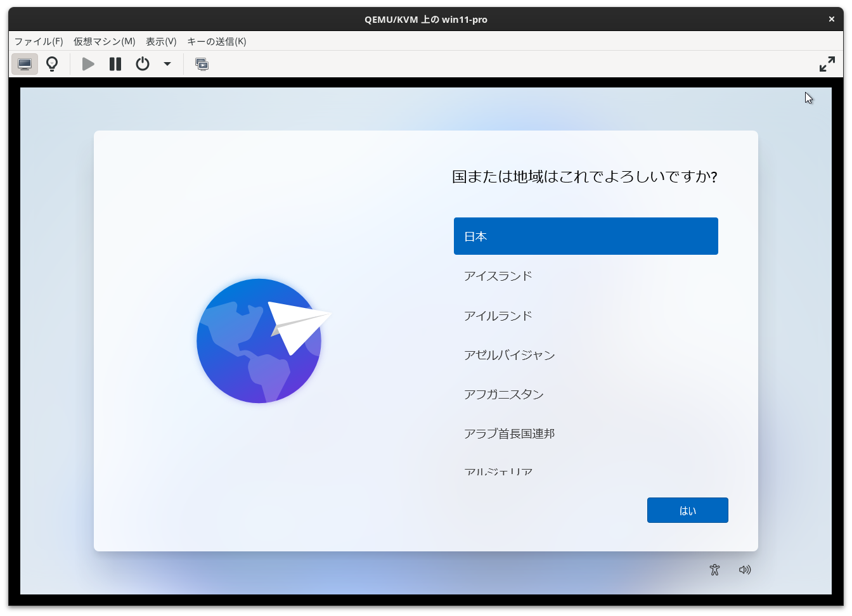852x616 pixels.
Task: Select 日本 as the country
Action: coord(585,236)
